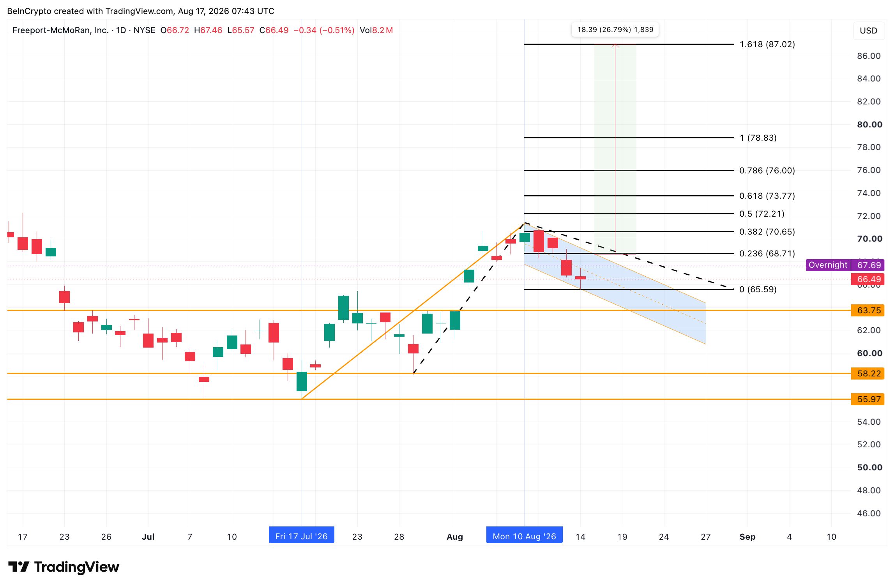
Task: Click the Freeport-McMoRan, Inc. symbol title
Action: pos(60,30)
